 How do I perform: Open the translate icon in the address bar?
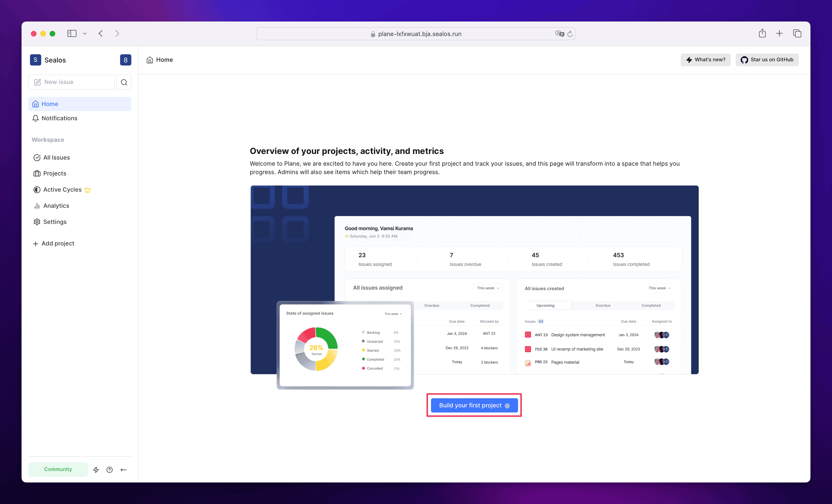coord(560,34)
